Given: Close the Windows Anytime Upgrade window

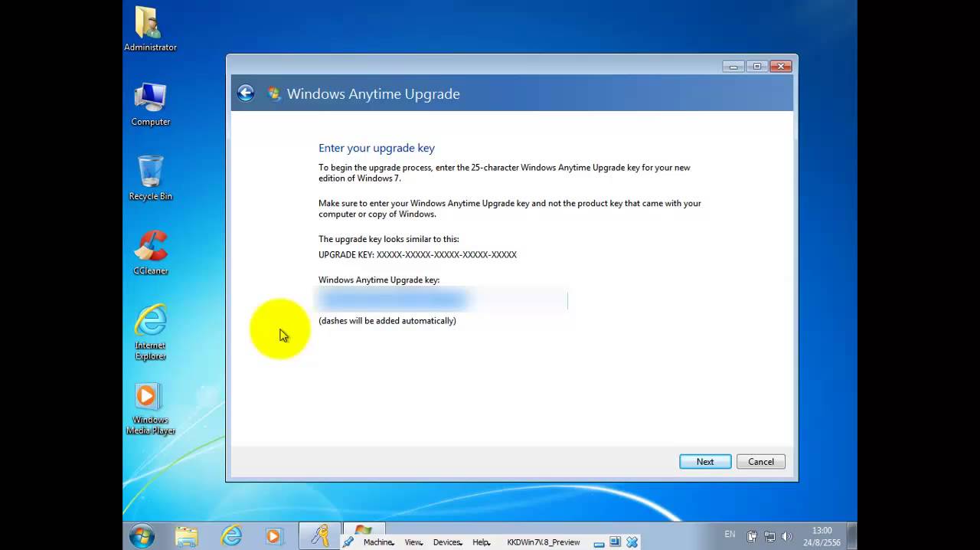Looking at the screenshot, I should (x=781, y=67).
